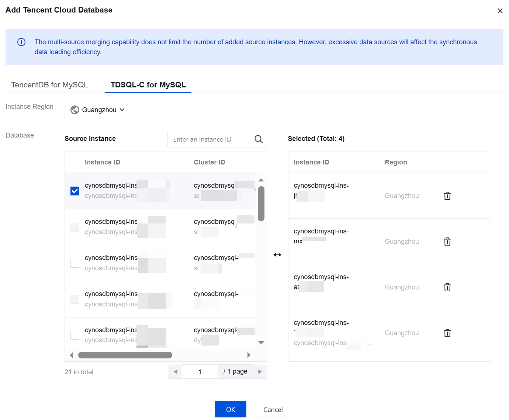Check the third source instance checkbox

(75, 263)
